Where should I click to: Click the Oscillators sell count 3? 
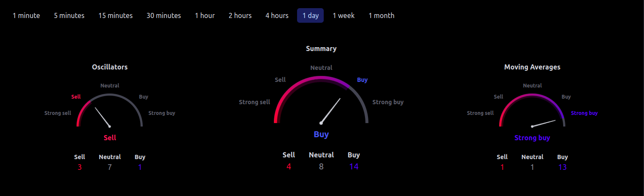point(80,167)
